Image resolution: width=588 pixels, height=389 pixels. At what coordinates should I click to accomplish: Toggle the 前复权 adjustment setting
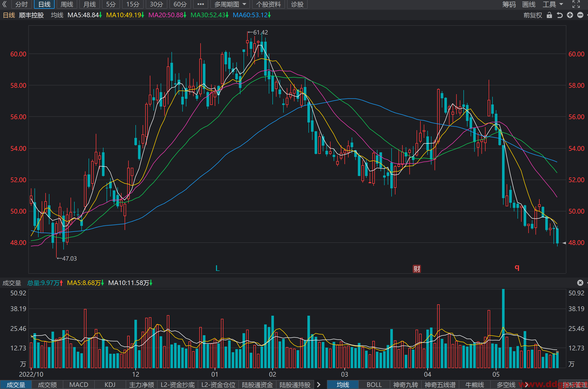pyautogui.click(x=533, y=15)
